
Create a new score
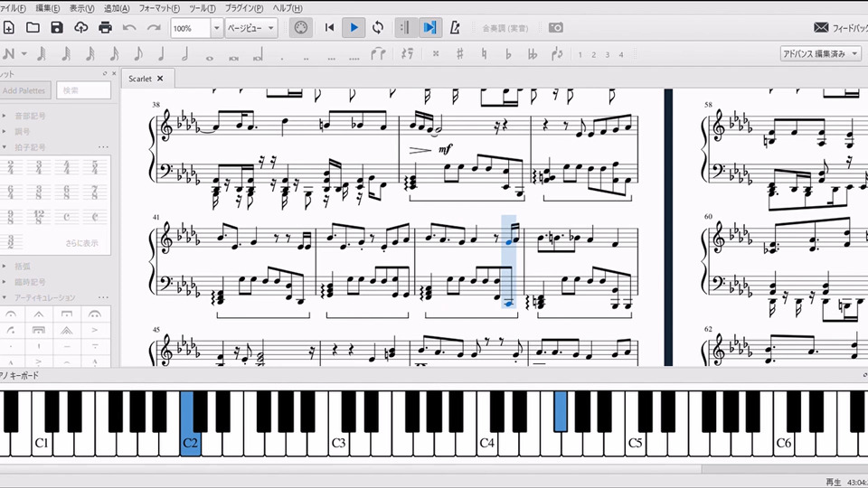pos(8,28)
